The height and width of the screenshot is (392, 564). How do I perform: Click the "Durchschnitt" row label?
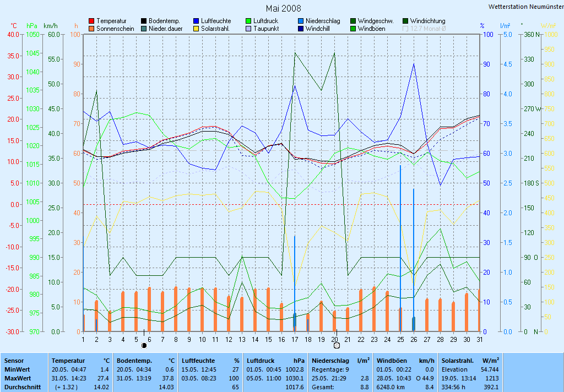23,388
